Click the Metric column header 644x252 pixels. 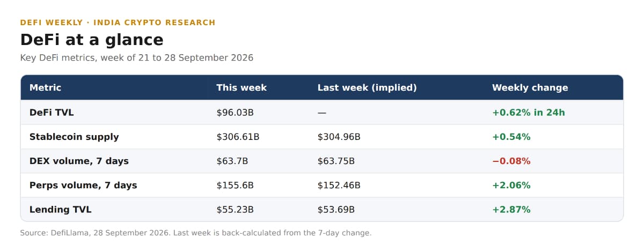pos(45,87)
